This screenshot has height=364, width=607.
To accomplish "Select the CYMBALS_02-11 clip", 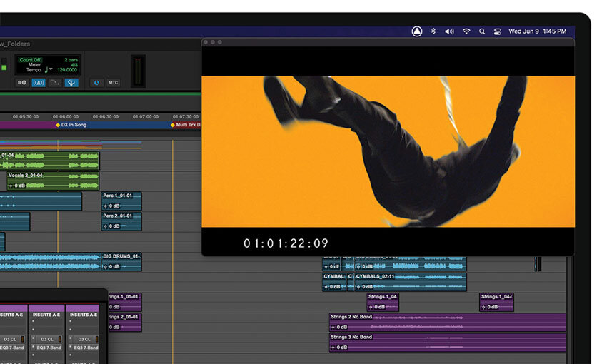I will coord(411,282).
